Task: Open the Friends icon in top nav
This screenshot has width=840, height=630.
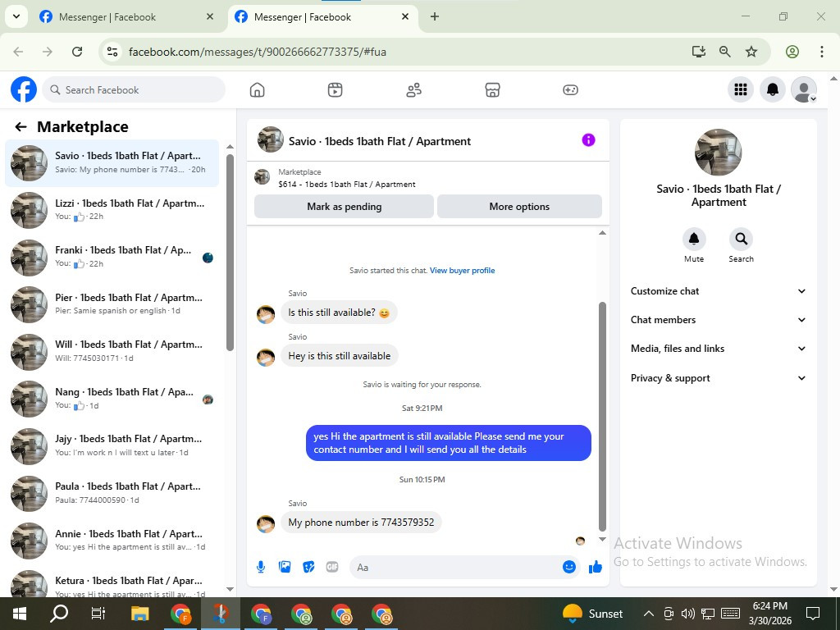Action: [x=413, y=90]
